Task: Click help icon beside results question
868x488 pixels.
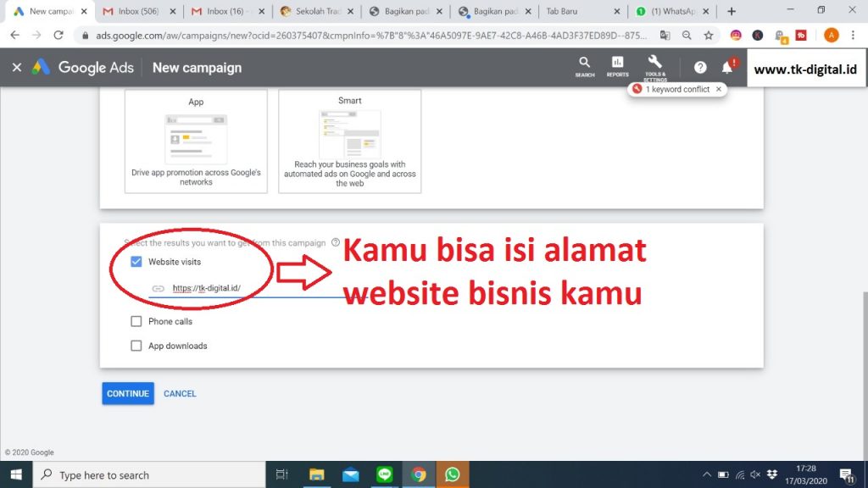Action: (x=336, y=242)
